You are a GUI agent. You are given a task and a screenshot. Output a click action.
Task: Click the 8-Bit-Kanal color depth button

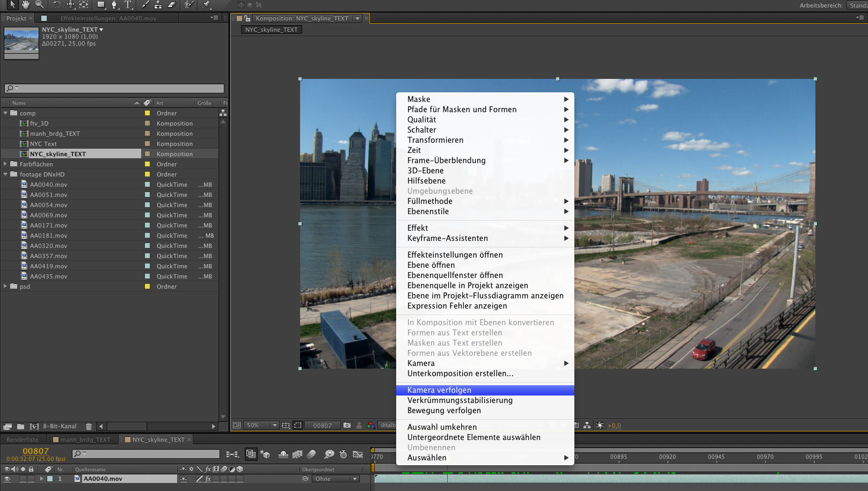click(60, 427)
